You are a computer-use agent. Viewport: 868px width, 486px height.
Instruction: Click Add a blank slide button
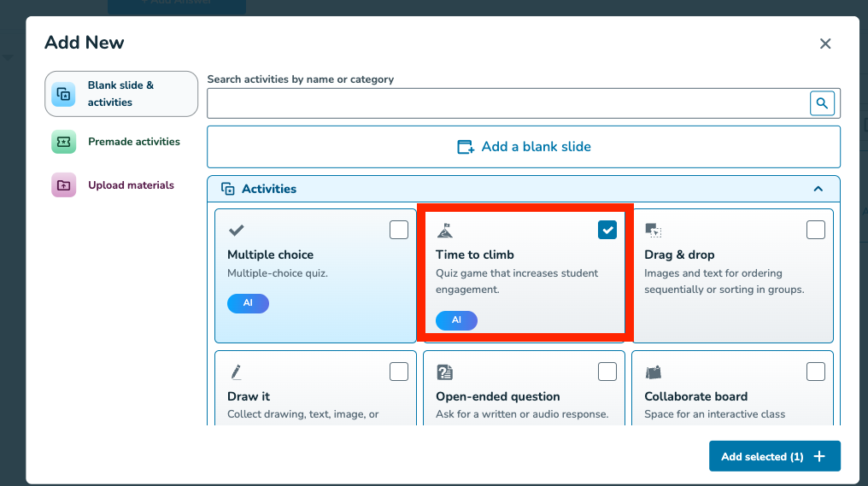tap(524, 147)
